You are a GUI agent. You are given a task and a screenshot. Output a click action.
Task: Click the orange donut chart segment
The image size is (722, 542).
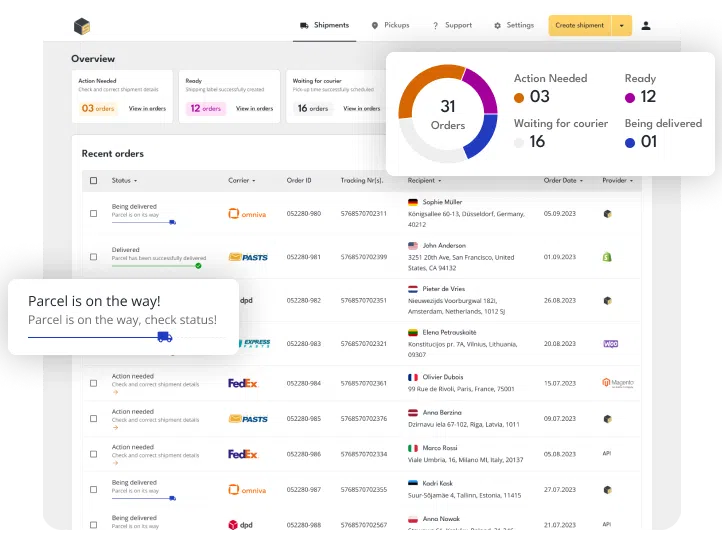(x=420, y=84)
